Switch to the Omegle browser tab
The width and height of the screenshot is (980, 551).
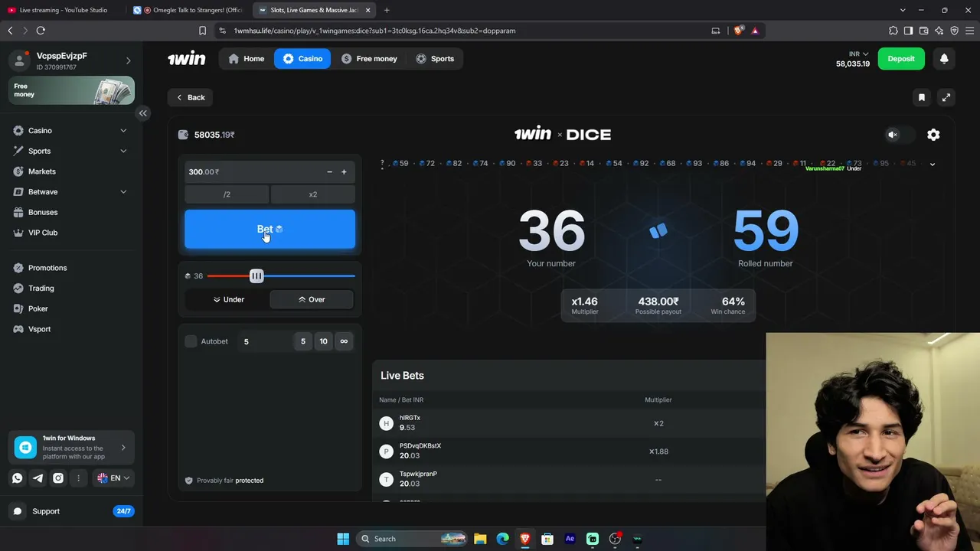pos(188,10)
